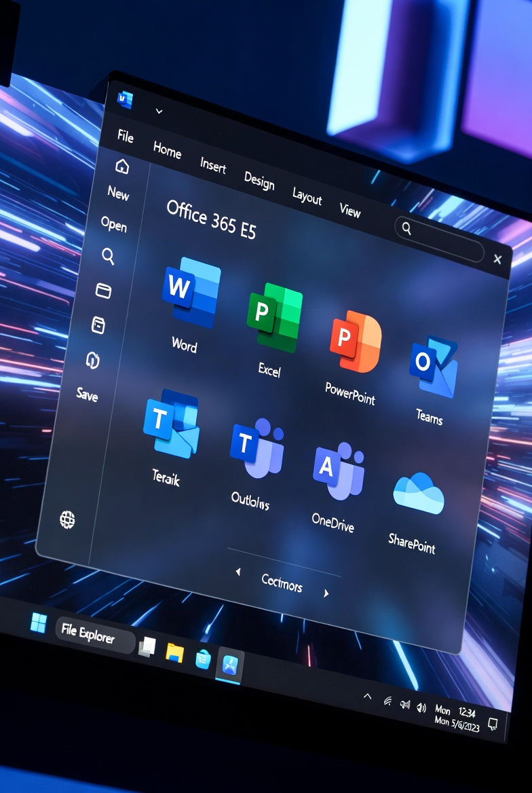Image resolution: width=532 pixels, height=793 pixels.
Task: Click the 'Teraik' label text
Action: click(x=166, y=477)
